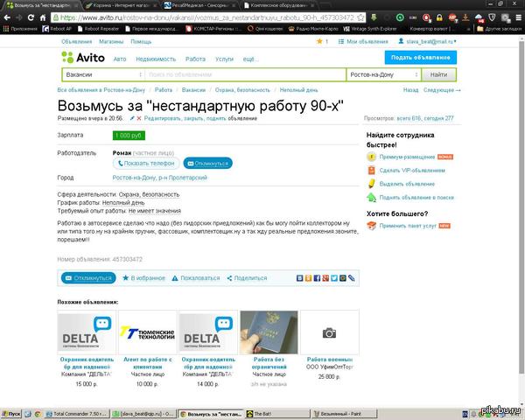
Task: Click the highlighter marker icon
Action: pyautogui.click(x=371, y=184)
